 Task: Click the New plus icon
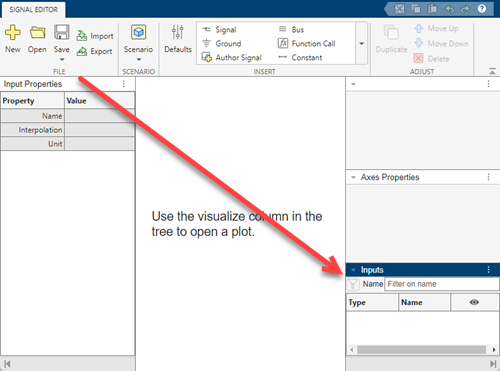pos(13,33)
